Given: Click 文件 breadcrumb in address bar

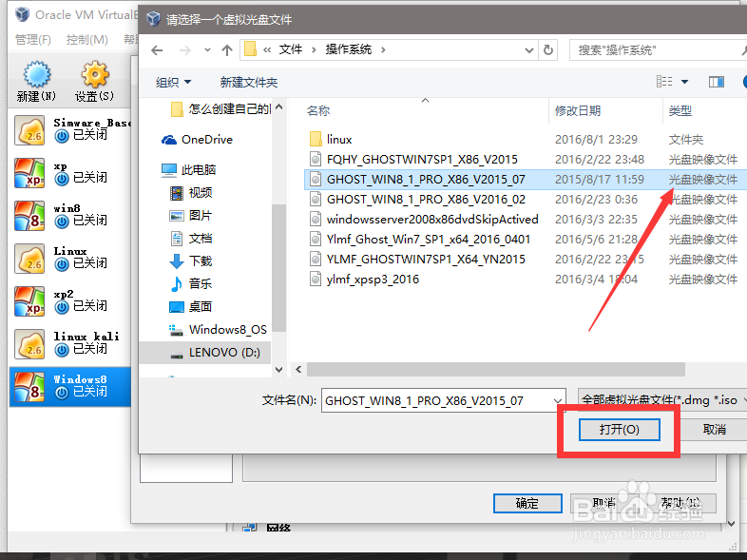Looking at the screenshot, I should [x=291, y=49].
